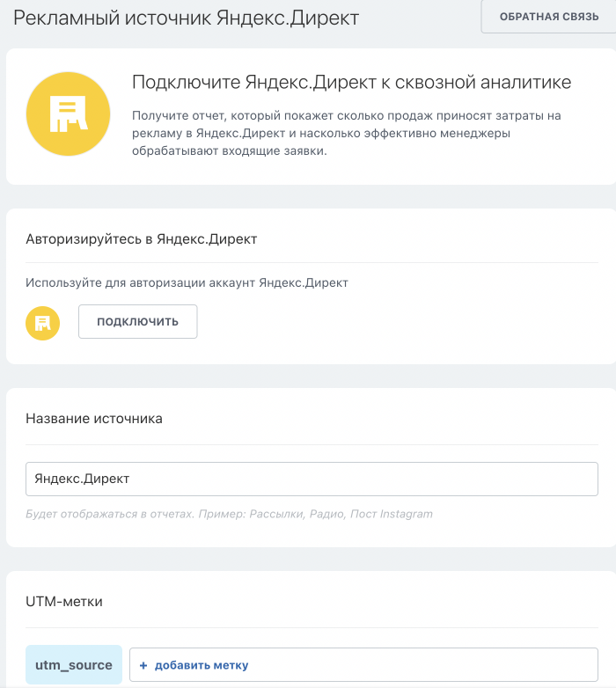Select the utm_source tag label
Viewport: 616px width, 688px height.
[x=74, y=665]
